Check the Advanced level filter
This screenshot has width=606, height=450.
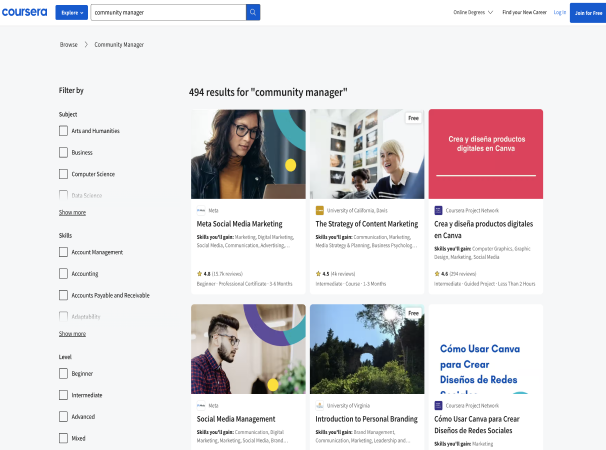point(63,417)
